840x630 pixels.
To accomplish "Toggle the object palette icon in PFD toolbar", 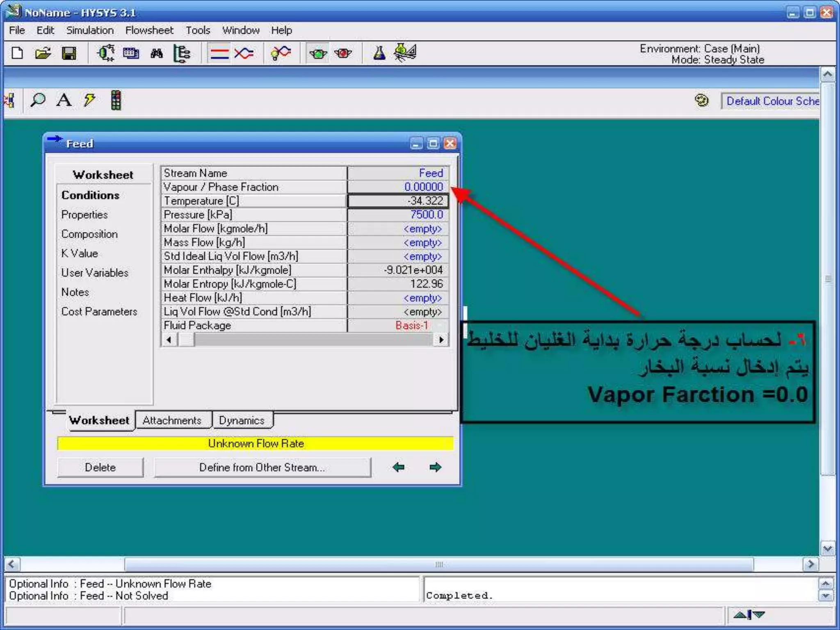I will coord(116,100).
